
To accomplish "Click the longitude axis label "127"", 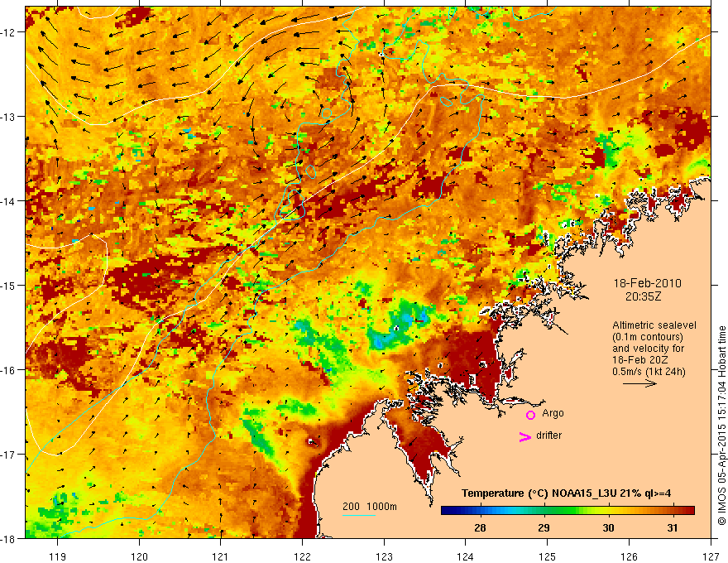I will tap(711, 556).
